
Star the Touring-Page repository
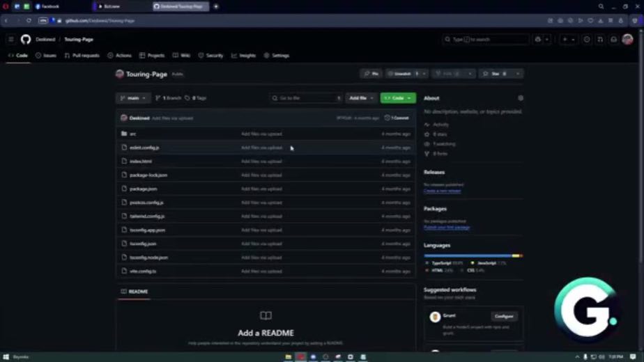496,74
